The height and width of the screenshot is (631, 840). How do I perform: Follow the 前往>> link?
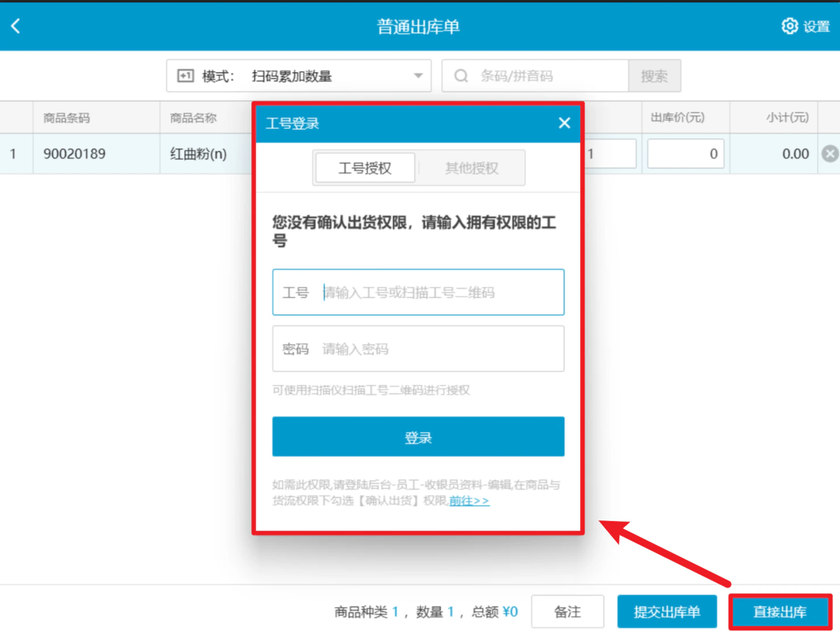(469, 501)
